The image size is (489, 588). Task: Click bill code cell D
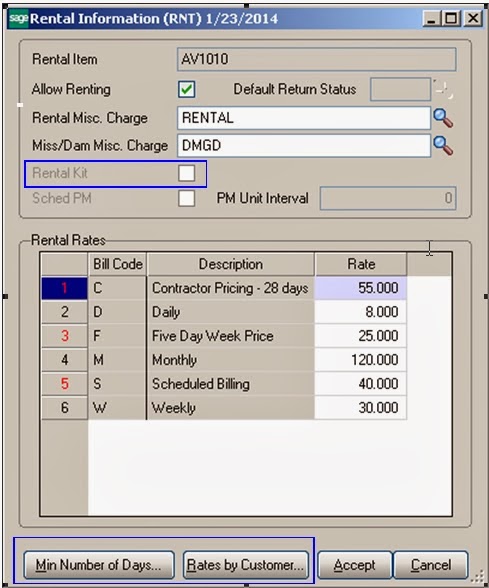pyautogui.click(x=117, y=312)
